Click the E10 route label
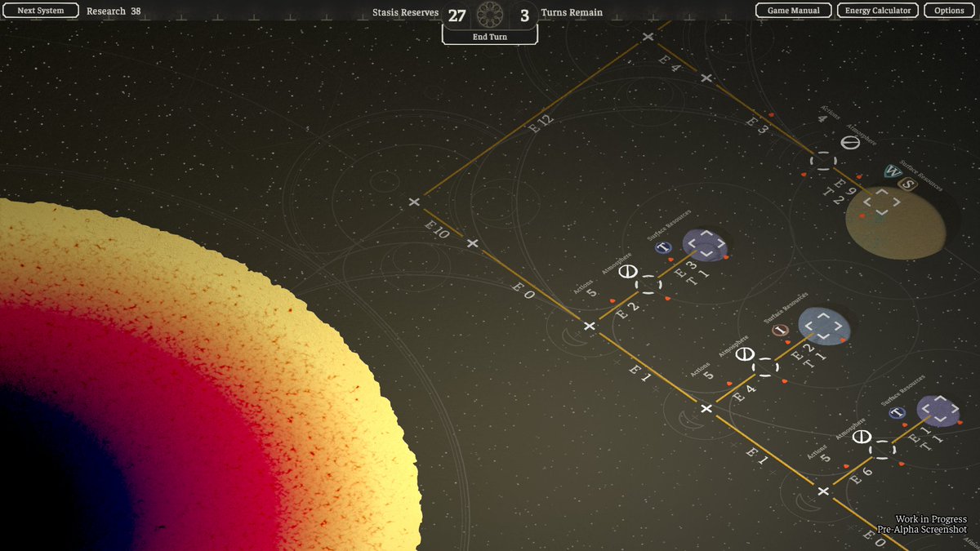The image size is (980, 551). tap(437, 230)
